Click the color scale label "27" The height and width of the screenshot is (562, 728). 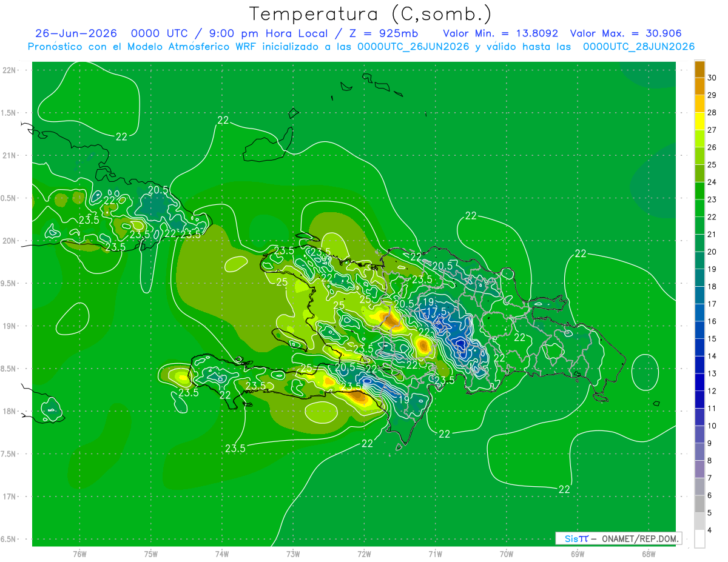click(712, 130)
